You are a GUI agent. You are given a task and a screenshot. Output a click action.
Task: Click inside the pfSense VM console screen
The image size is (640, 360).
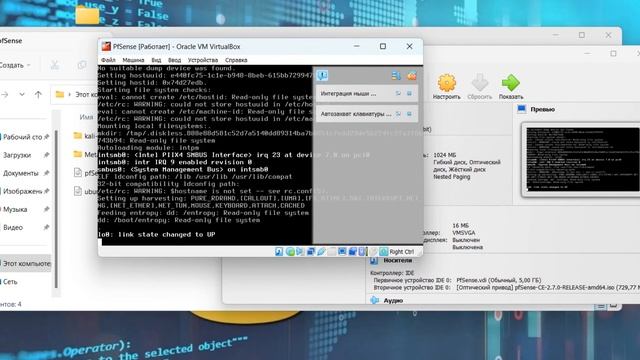[205, 155]
